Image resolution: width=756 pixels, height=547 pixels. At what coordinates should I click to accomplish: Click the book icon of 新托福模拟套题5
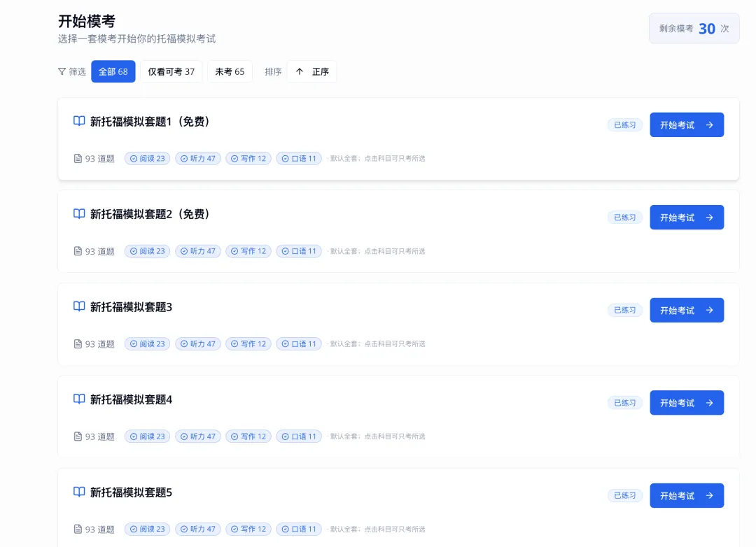[79, 492]
